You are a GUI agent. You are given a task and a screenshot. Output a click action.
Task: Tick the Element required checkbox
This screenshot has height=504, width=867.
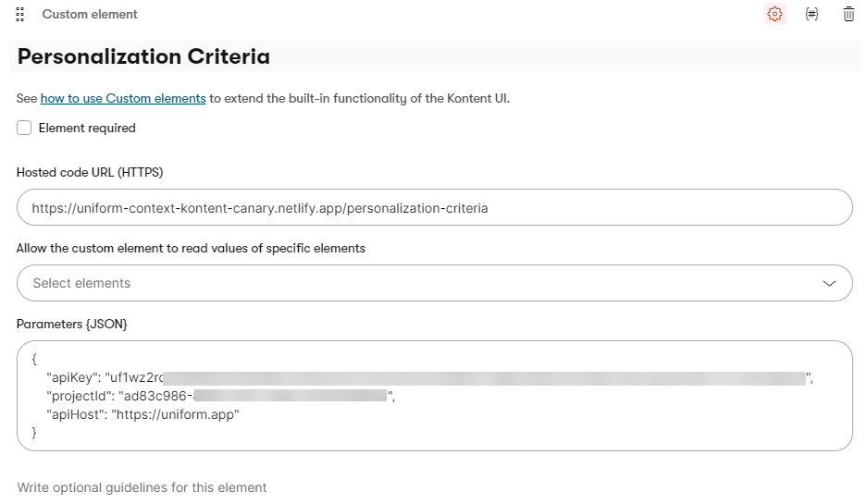point(24,129)
